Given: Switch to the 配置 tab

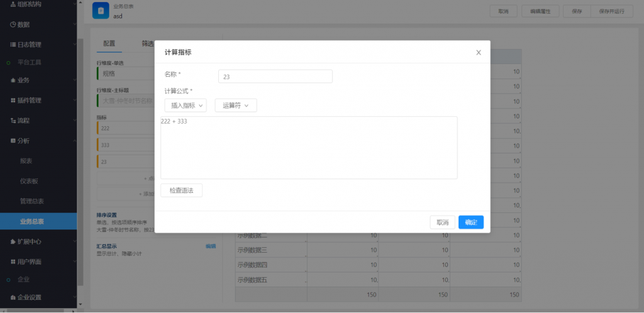Looking at the screenshot, I should (x=109, y=43).
